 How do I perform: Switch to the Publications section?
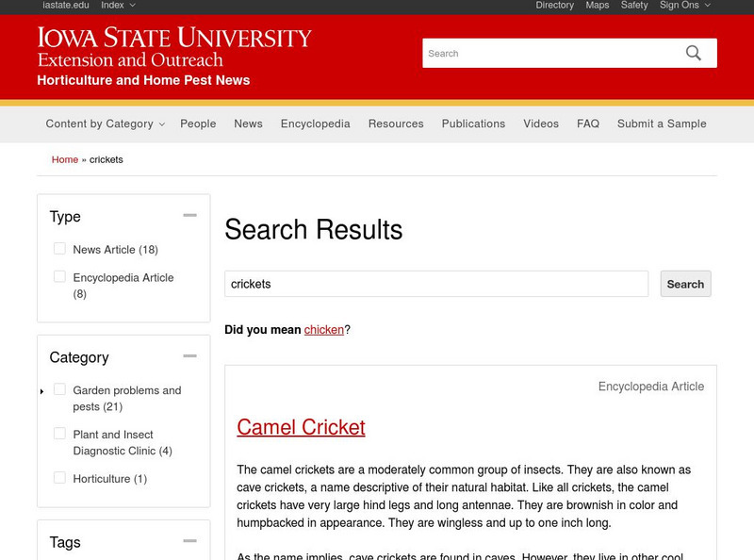point(473,124)
